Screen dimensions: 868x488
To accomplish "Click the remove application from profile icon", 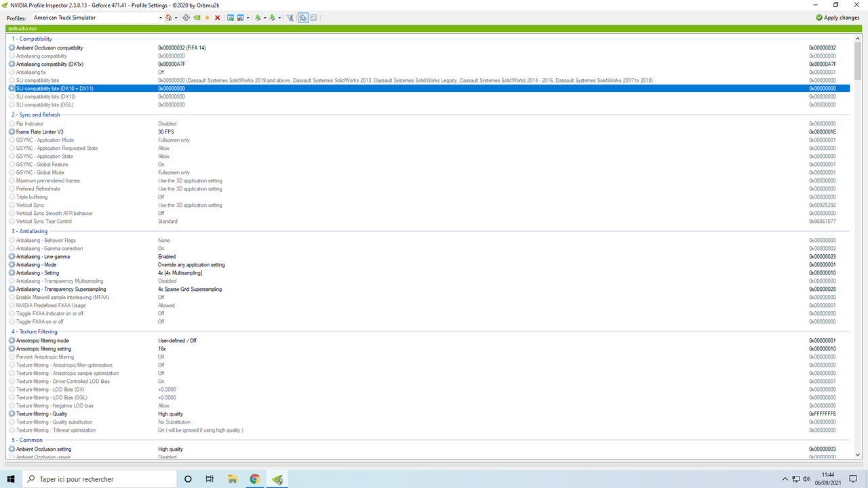I will (241, 18).
